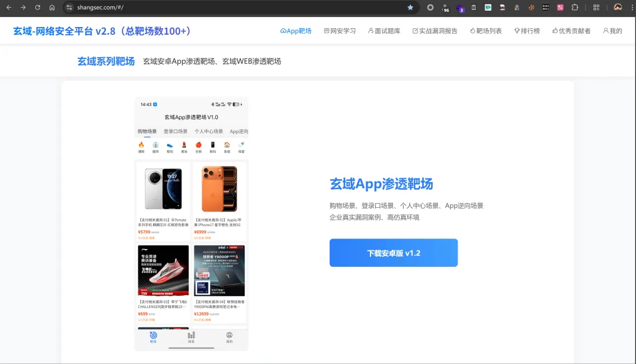This screenshot has width=636, height=364.
Task: Click the 玄域安卓App渗透靶场、玄域WEB渗透靶场 subtitle
Action: coord(212,61)
